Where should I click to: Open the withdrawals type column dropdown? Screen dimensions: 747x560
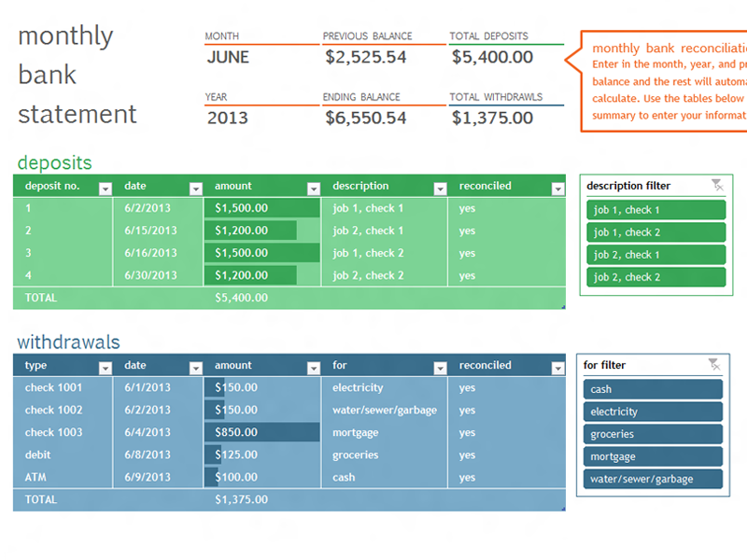[106, 368]
